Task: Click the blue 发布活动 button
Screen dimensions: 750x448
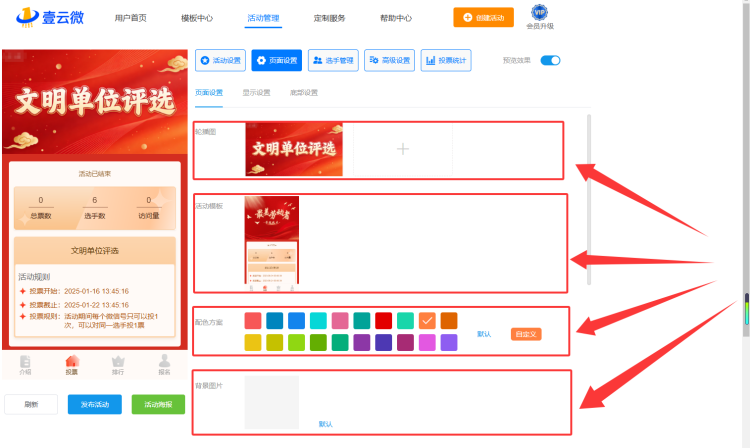Action: click(95, 404)
